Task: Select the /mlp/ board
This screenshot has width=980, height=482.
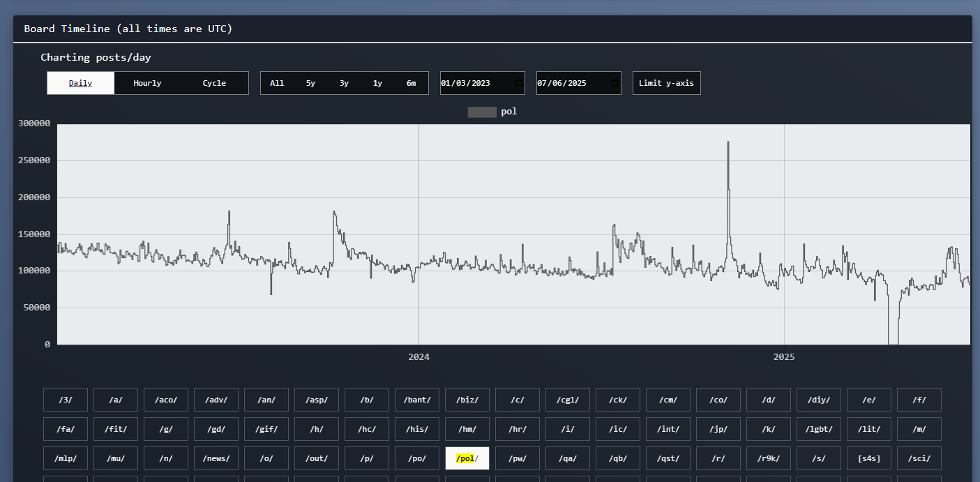Action: point(66,458)
